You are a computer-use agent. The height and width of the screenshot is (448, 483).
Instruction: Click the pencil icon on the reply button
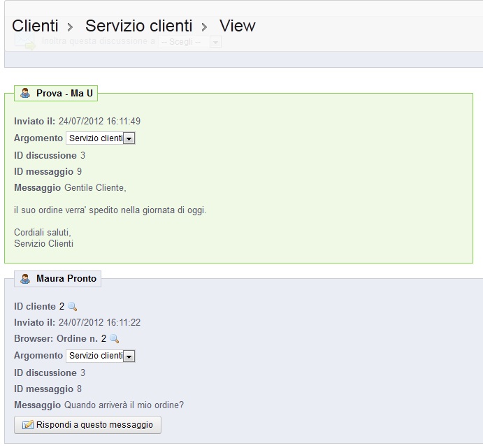[28, 425]
